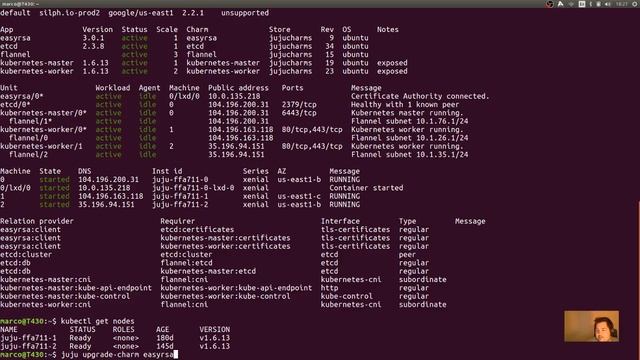This screenshot has height=360, width=640.
Task: Click 'Flannel subnet 10.1.35.1/24' message
Action: (409, 155)
